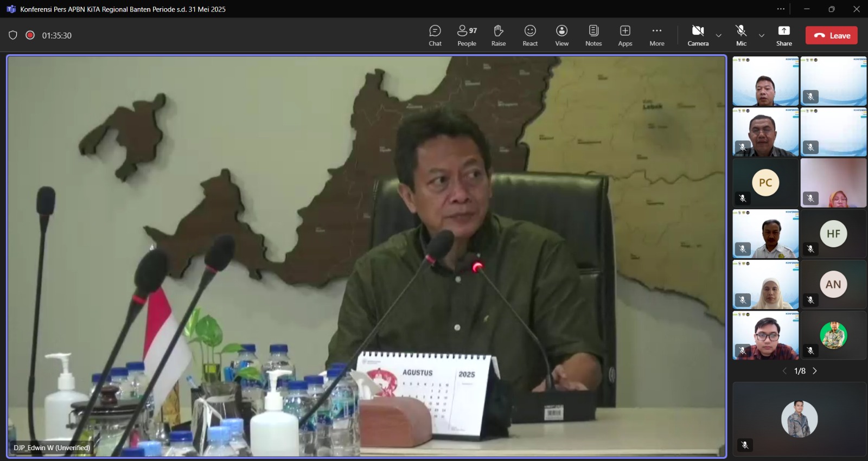The image size is (868, 461).
Task: Raise your hand in the meeting
Action: coord(498,35)
